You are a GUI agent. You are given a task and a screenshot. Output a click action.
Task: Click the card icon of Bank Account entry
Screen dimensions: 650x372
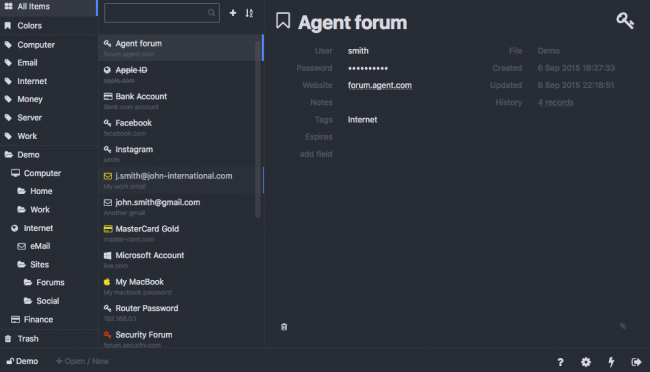[x=108, y=97]
